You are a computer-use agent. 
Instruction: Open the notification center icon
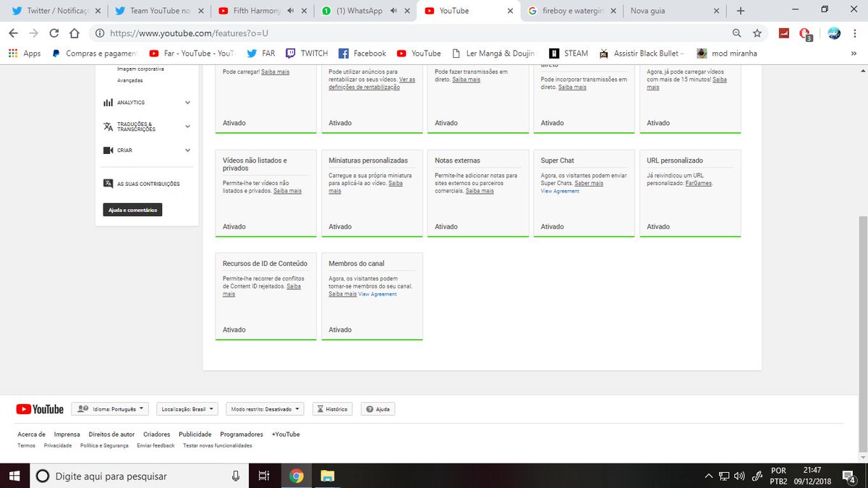849,476
